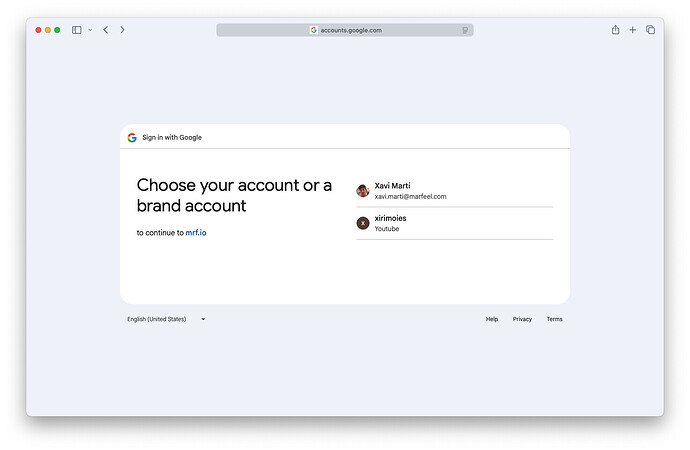Image resolution: width=690 pixels, height=450 pixels.
Task: Click Xavi Marti's profile photo
Action: coord(363,191)
